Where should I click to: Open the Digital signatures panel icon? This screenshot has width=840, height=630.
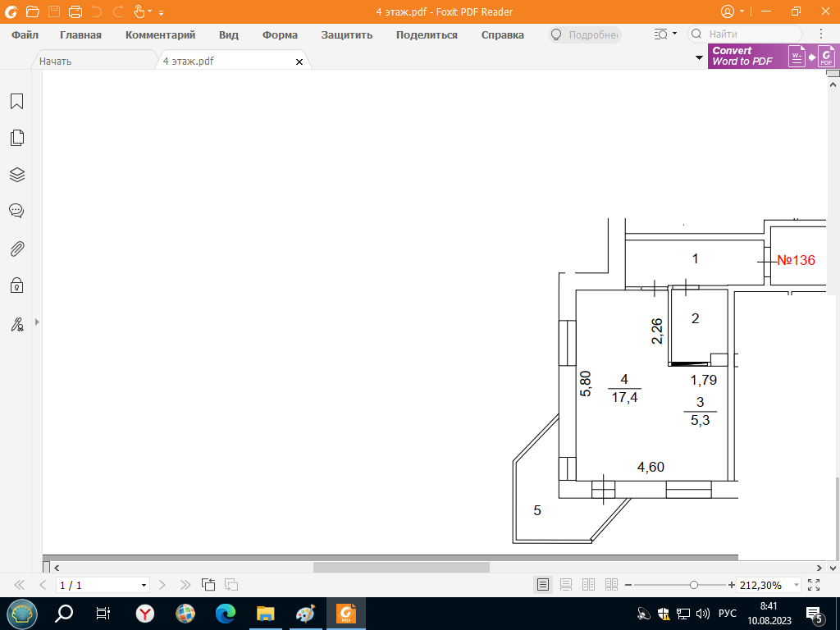coord(17,324)
